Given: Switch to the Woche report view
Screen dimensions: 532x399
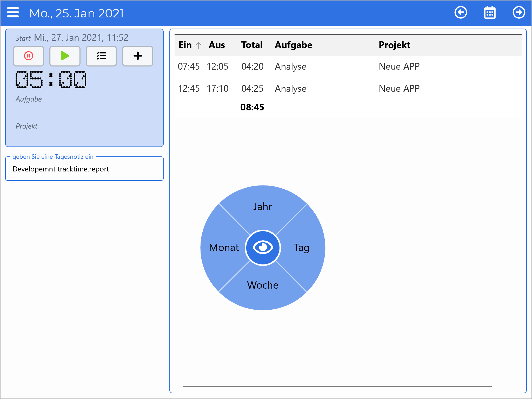Looking at the screenshot, I should click(x=263, y=285).
